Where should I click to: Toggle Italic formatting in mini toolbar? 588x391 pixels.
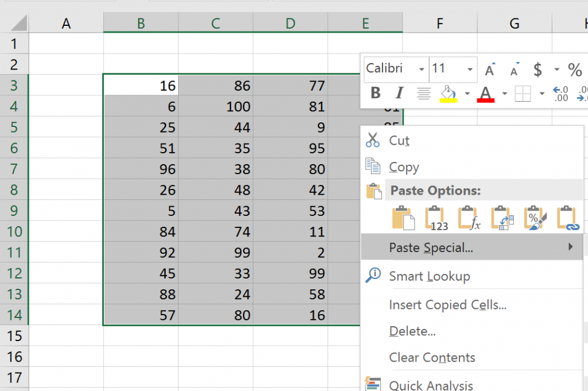click(x=400, y=94)
